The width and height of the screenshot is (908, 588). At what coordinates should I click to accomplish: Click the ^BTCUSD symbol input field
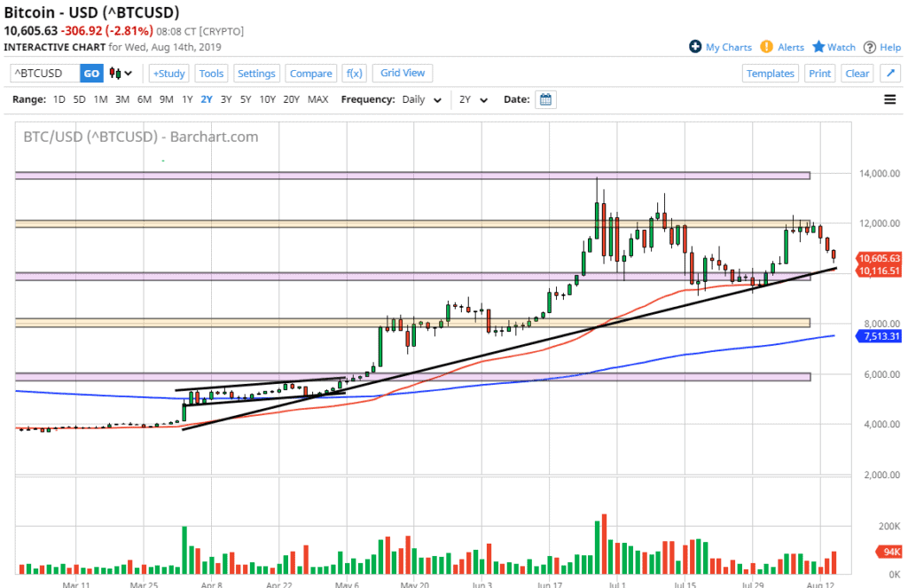(44, 74)
